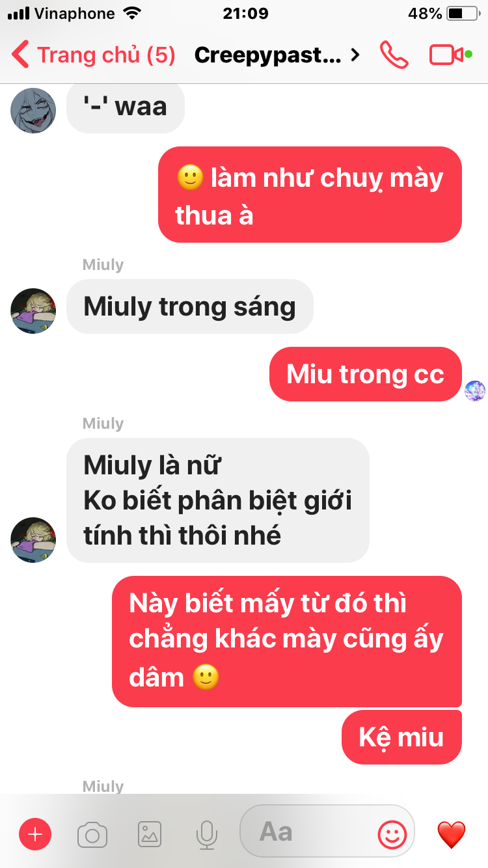Select the 'Miuly là nữ' message bubble
The width and height of the screenshot is (488, 868).
[218, 500]
